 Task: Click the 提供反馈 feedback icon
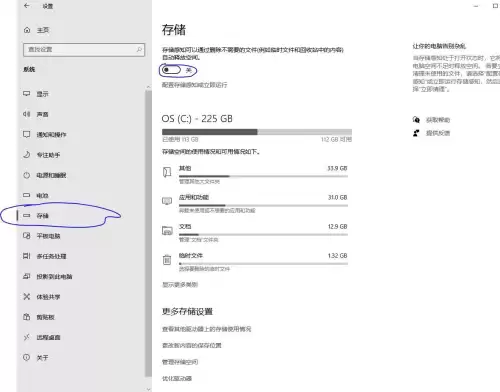tap(416, 133)
